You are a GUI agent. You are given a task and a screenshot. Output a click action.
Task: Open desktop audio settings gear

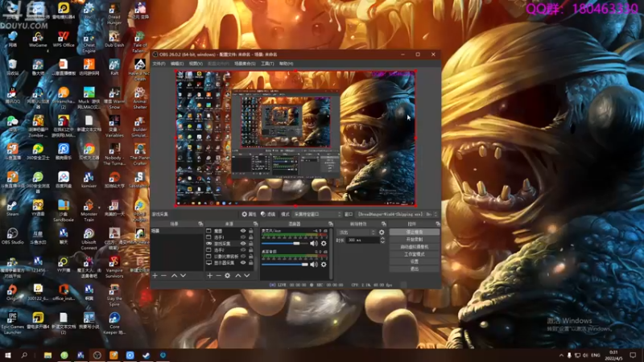coord(324,265)
